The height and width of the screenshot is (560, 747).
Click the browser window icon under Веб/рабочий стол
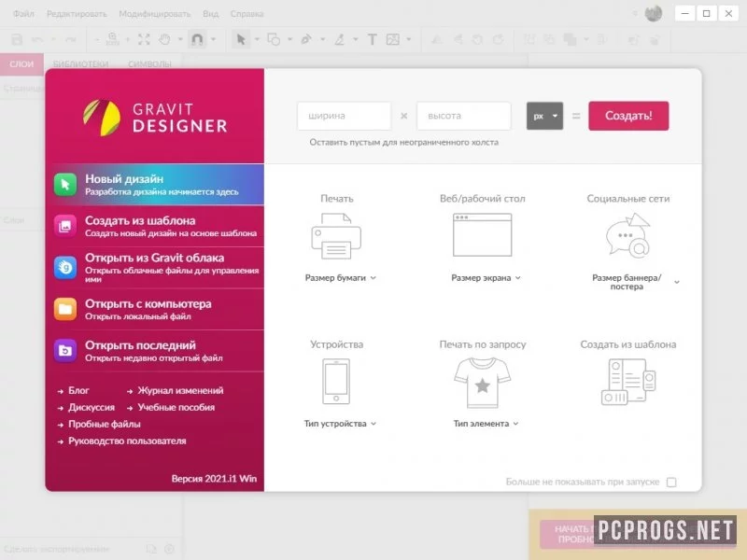482,235
